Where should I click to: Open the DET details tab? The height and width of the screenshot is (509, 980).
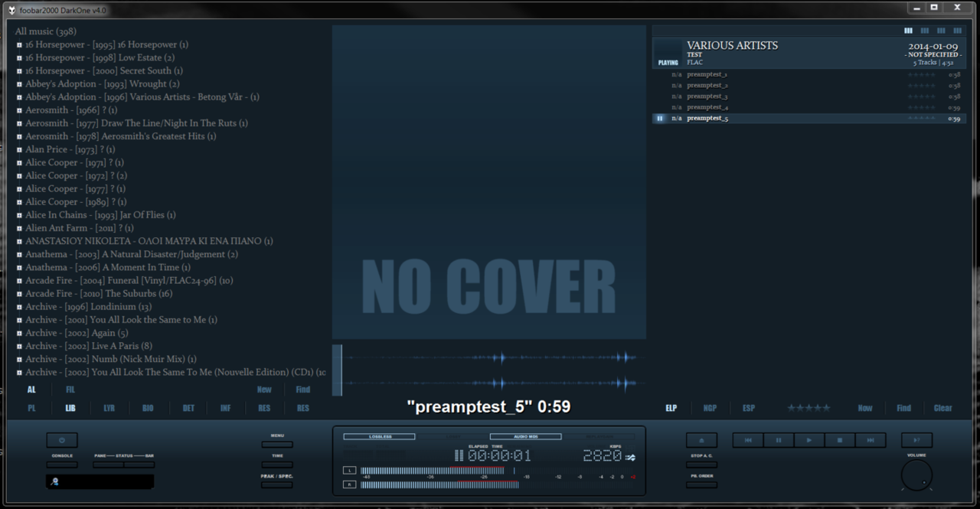(x=188, y=409)
